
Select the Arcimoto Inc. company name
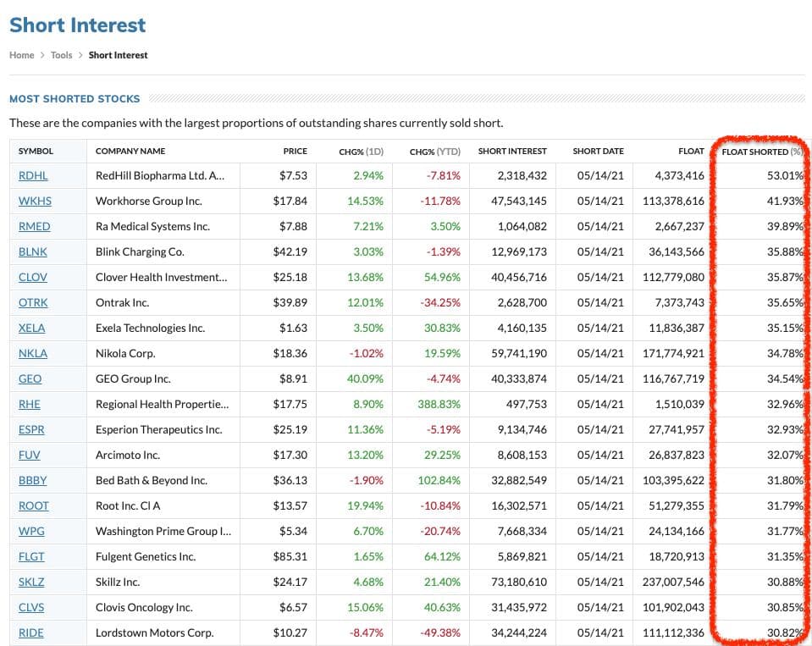pos(128,455)
